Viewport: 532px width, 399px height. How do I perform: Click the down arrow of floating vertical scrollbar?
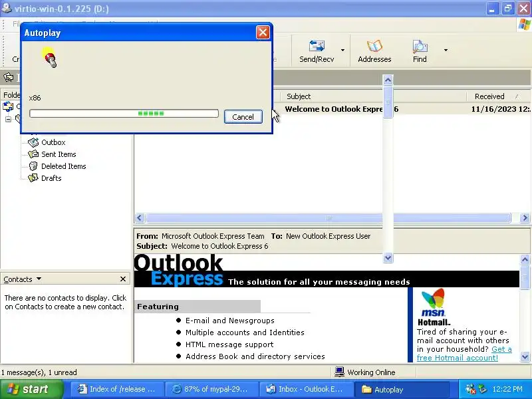[388, 258]
